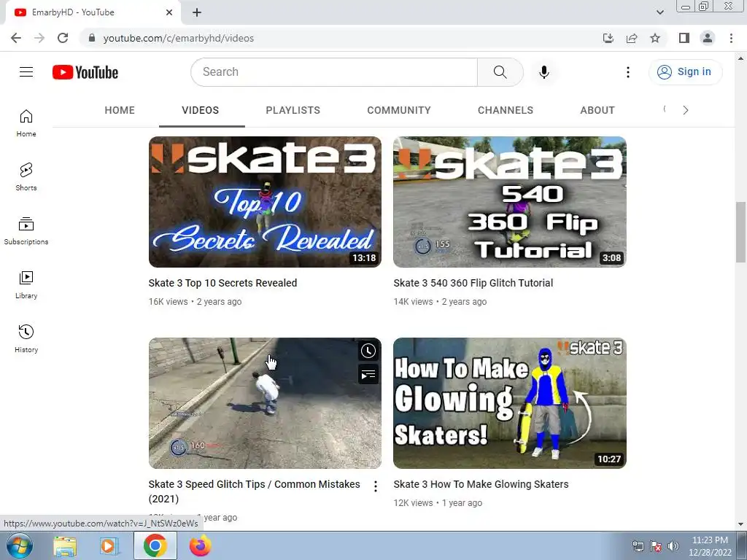Start voice search with microphone icon
Viewport: 747px width, 560px height.
pos(543,72)
